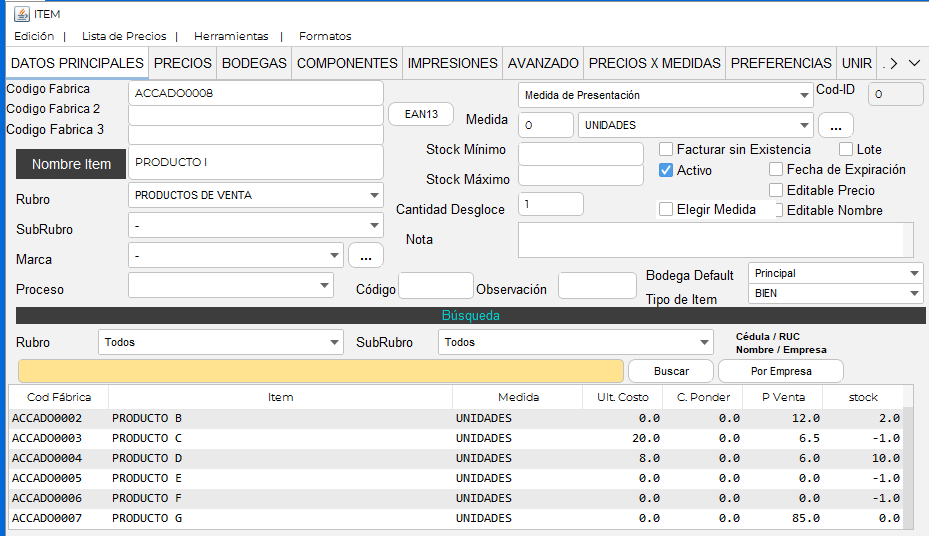Screen dimensions: 929x536
Task: Enable Fecha de Expiración checkbox
Action: coord(776,170)
